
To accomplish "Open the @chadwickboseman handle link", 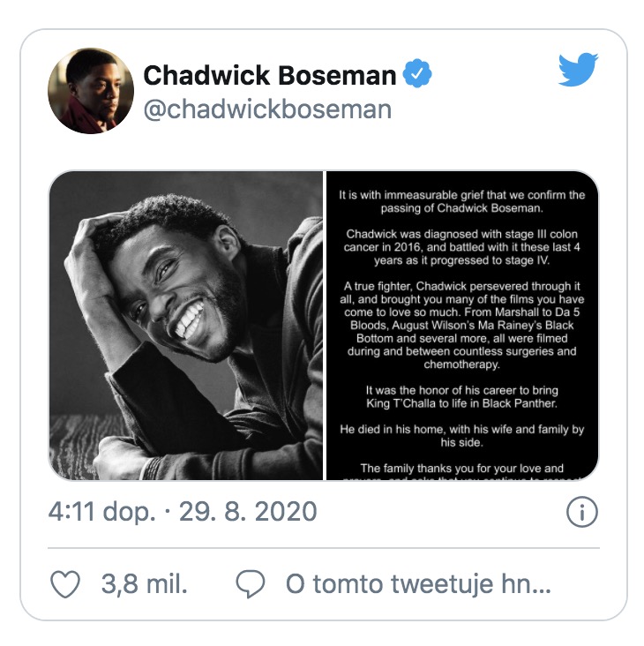I will [267, 110].
